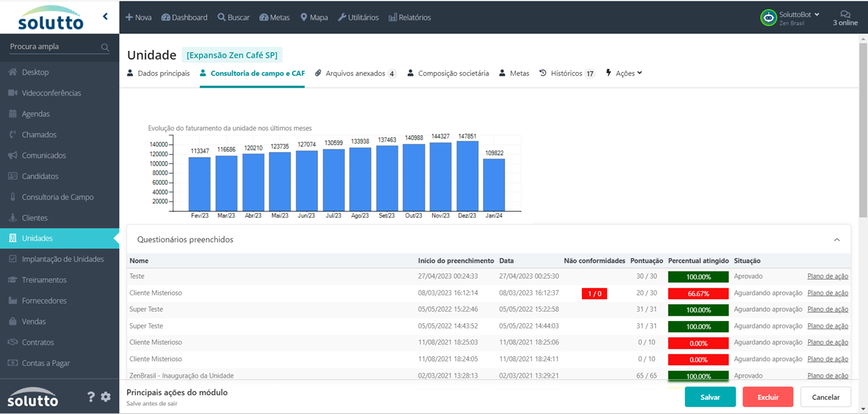
Task: Open the Arquivos anexados tab
Action: (356, 73)
